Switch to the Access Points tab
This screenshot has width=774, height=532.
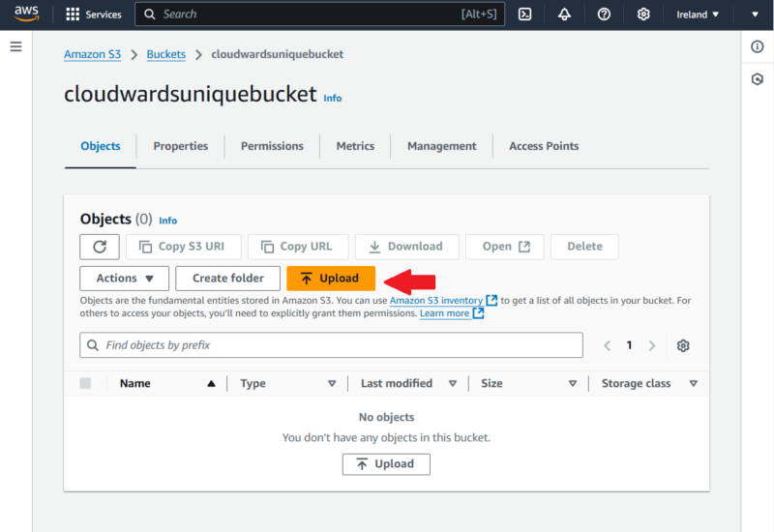pos(544,146)
